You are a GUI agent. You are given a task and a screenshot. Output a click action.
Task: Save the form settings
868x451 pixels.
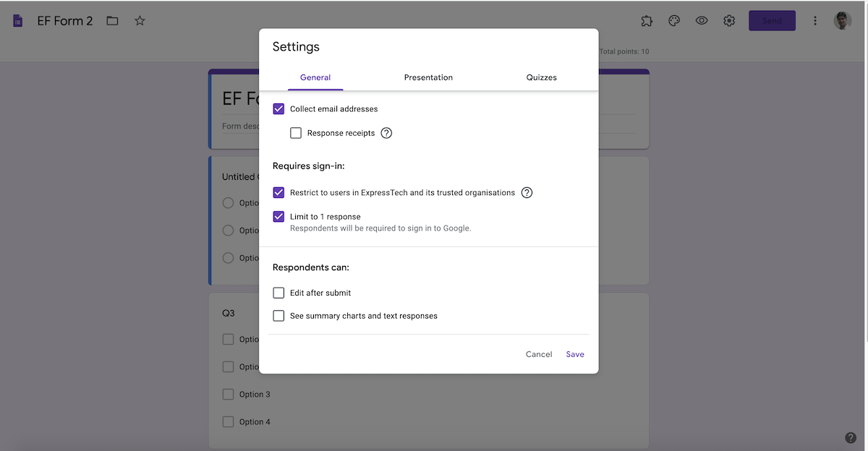(x=574, y=354)
